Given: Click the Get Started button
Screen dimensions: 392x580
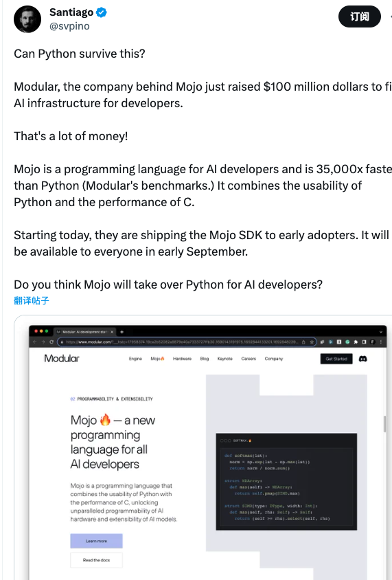Looking at the screenshot, I should click(x=336, y=359).
